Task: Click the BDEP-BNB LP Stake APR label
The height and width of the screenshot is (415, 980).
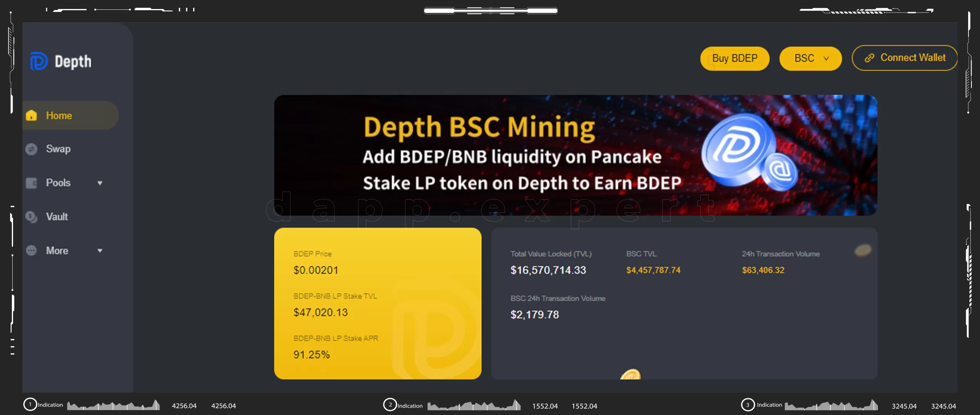Action: tap(336, 338)
